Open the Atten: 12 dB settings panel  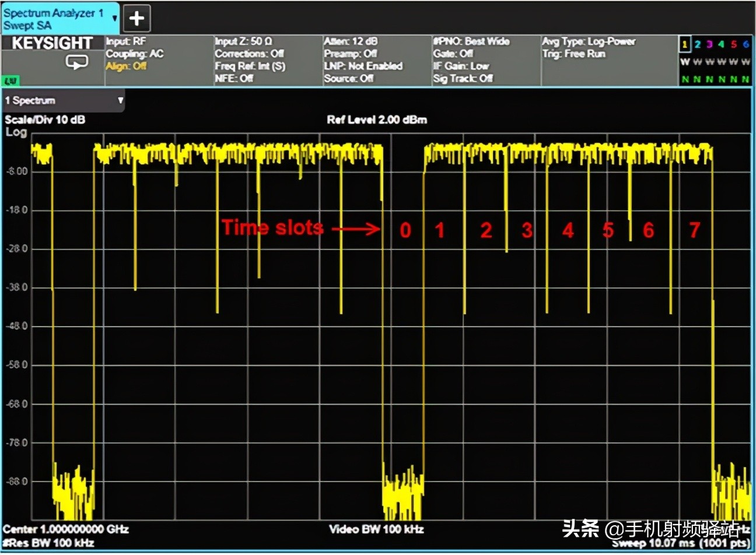point(351,41)
